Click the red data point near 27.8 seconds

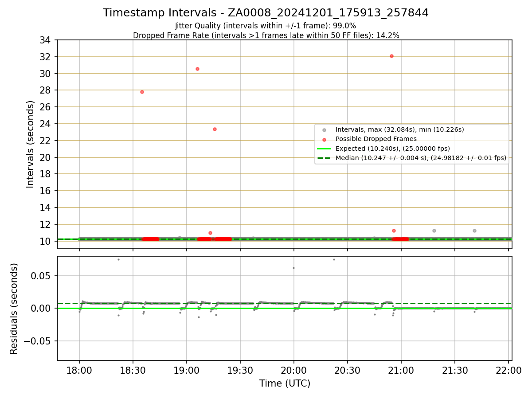point(142,92)
